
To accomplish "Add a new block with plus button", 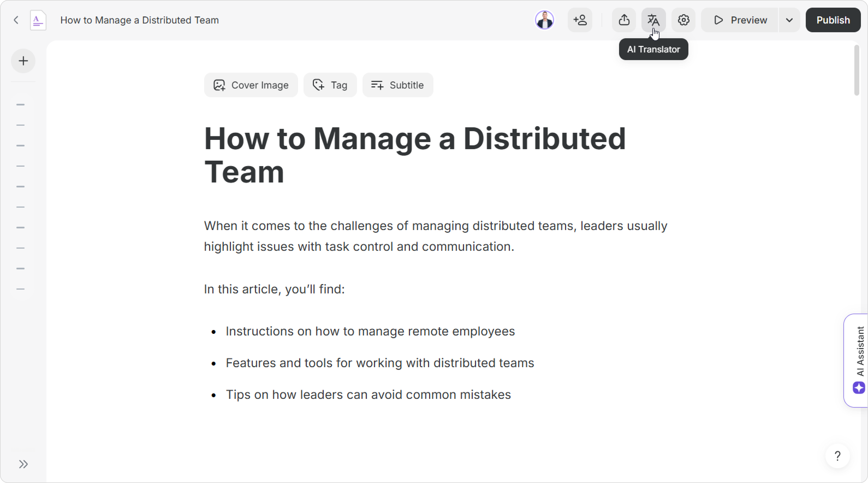I will point(23,61).
